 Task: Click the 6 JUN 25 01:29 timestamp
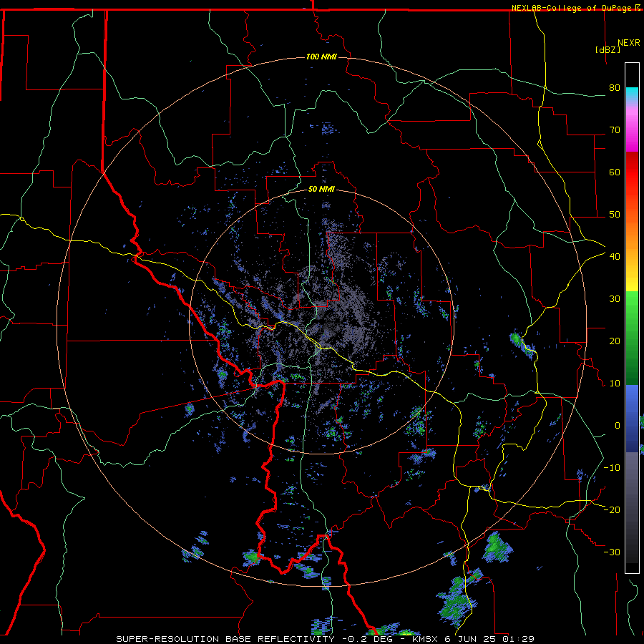[490, 639]
